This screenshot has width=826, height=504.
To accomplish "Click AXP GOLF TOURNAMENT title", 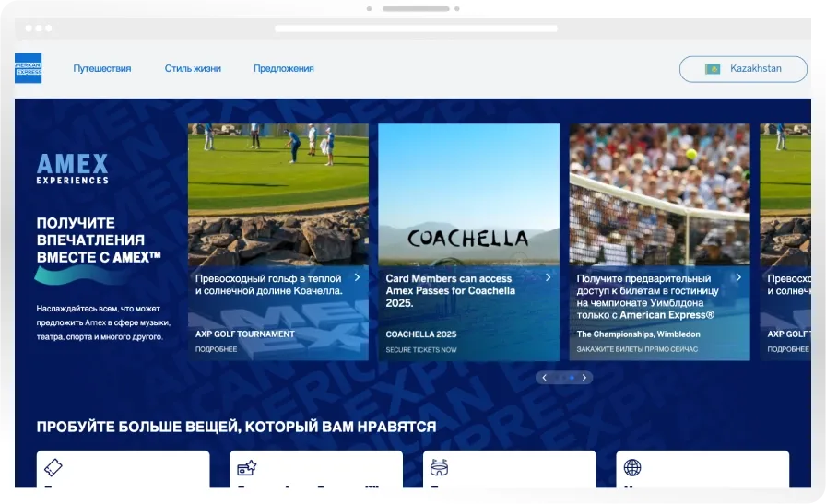I will point(245,334).
